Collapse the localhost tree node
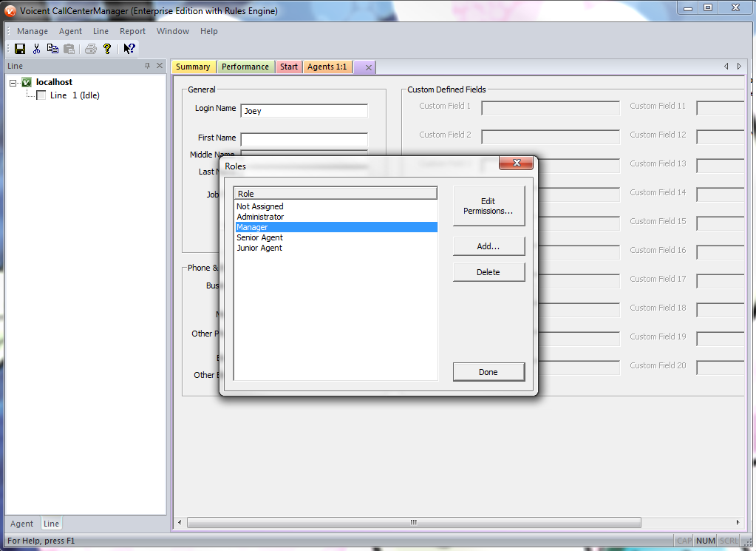756x551 pixels. click(13, 83)
